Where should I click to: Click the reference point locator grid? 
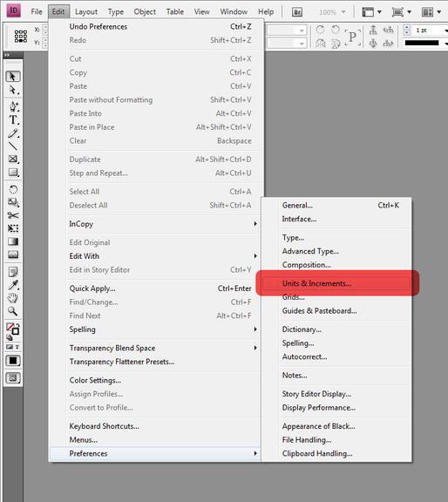pos(21,37)
